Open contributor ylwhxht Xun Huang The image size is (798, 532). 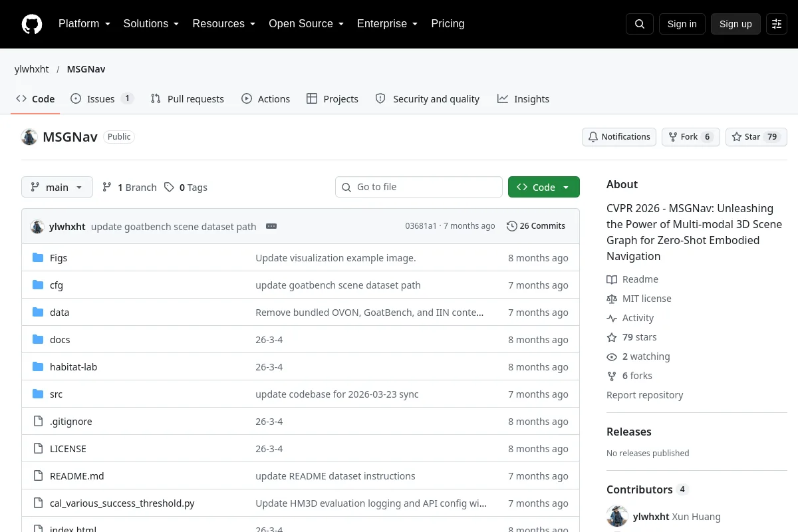point(664,517)
